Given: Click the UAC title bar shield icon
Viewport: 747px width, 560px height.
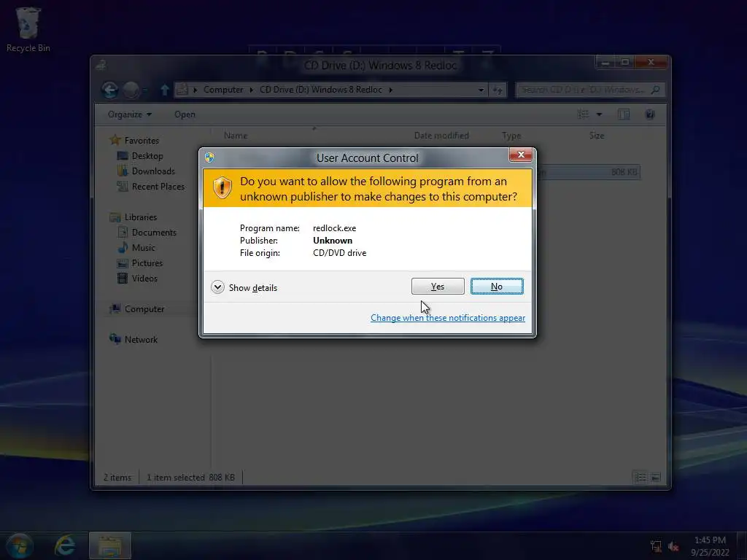Looking at the screenshot, I should [x=209, y=157].
